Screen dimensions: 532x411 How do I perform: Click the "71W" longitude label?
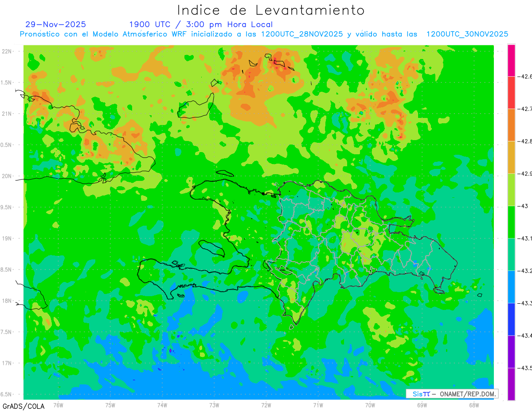[318, 405]
